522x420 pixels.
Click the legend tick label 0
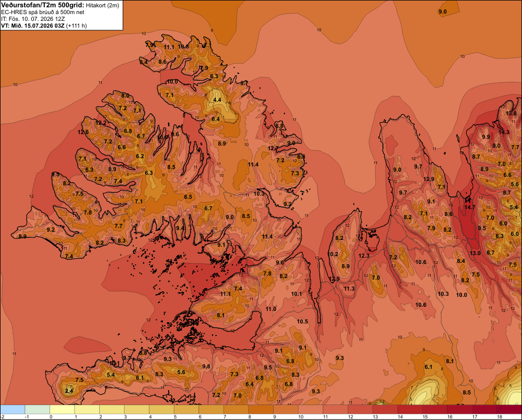[51, 417]
